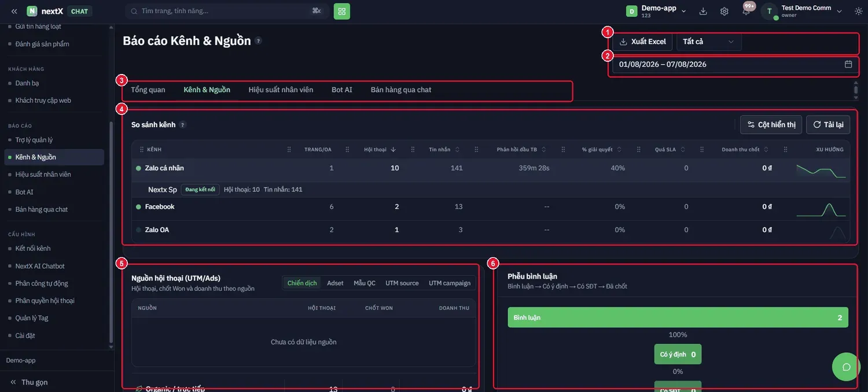The image size is (868, 392).
Task: Open the calendar icon in the date range field
Action: pos(848,64)
